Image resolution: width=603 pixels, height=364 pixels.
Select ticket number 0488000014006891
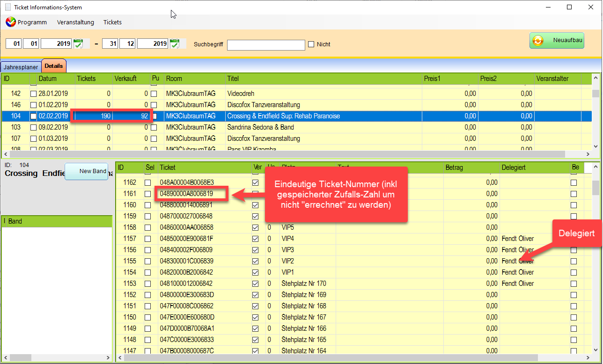coord(186,205)
